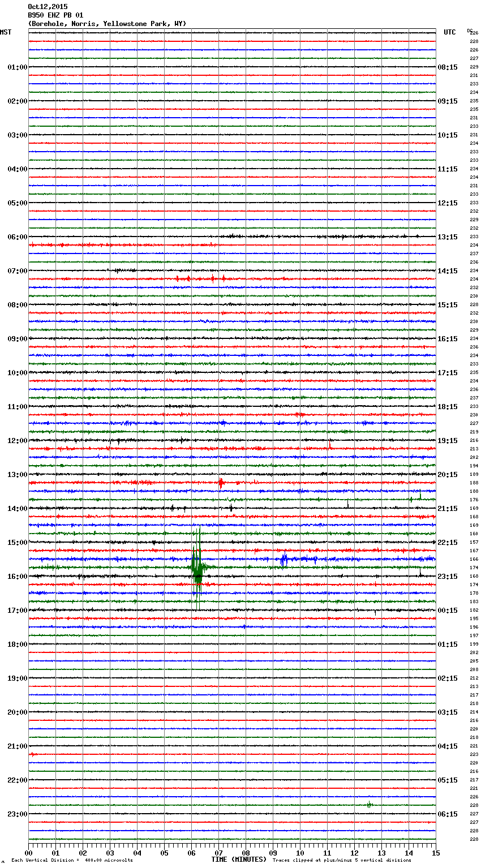
Task: Click minute 12 tick label on bottom axis
Action: coord(354,853)
